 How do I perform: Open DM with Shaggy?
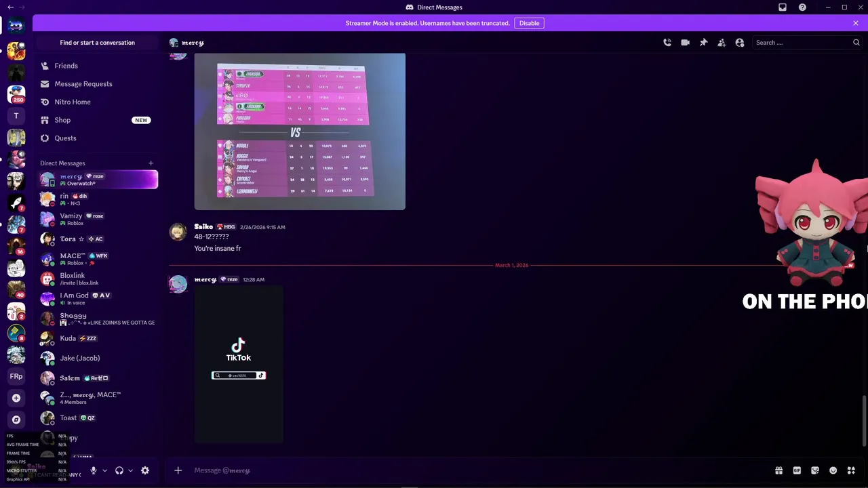click(98, 319)
